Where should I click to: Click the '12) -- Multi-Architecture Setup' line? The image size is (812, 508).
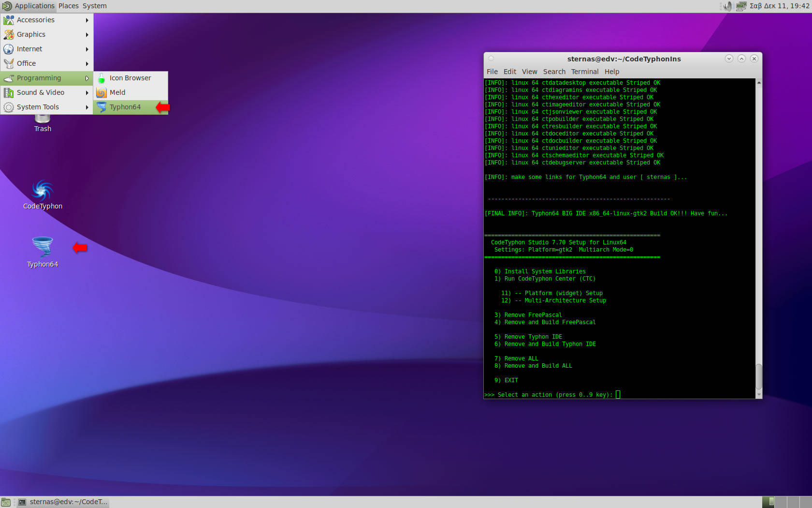tap(553, 300)
